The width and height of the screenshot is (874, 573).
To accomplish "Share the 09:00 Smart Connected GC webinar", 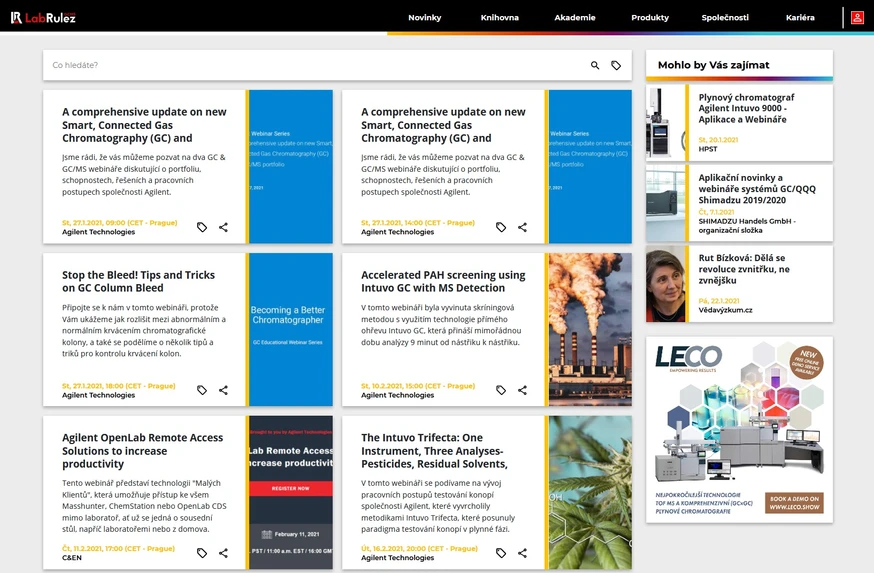I will 224,227.
